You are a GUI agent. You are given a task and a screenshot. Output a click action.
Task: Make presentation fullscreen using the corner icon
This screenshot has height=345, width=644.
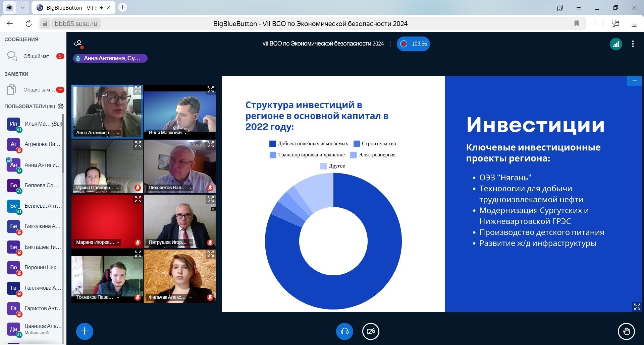click(637, 306)
